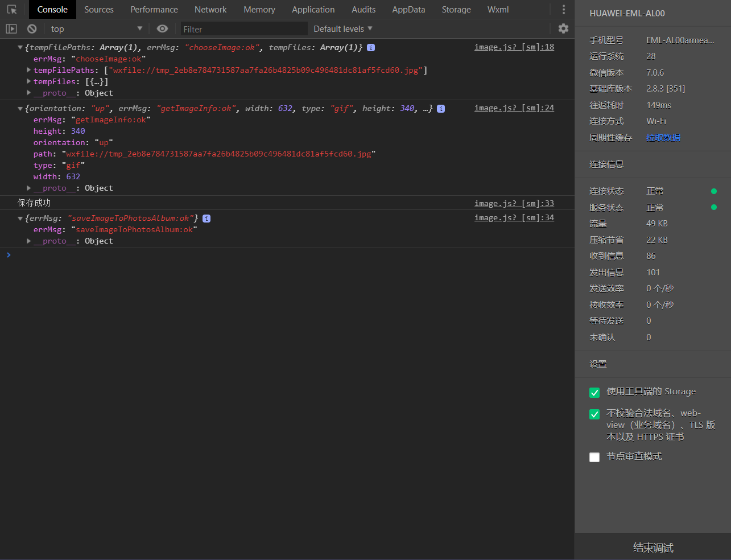Open console settings gear icon

563,28
